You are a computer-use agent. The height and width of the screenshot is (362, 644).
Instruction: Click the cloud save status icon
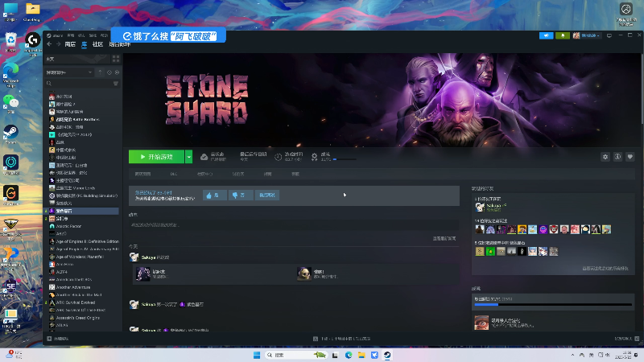pyautogui.click(x=204, y=157)
